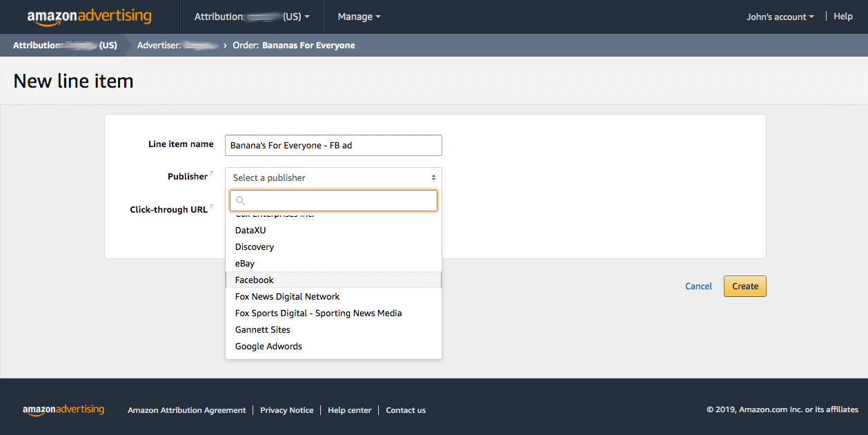
Task: Choose DataXU from publisher list
Action: pos(333,231)
